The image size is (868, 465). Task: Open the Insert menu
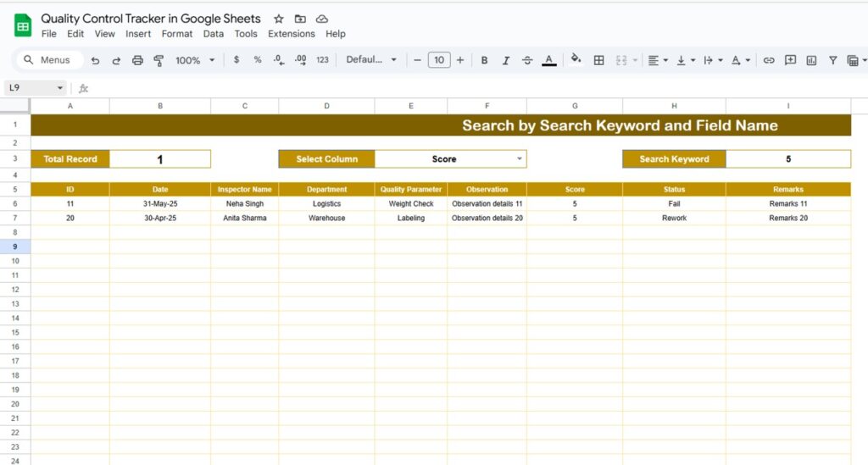138,34
